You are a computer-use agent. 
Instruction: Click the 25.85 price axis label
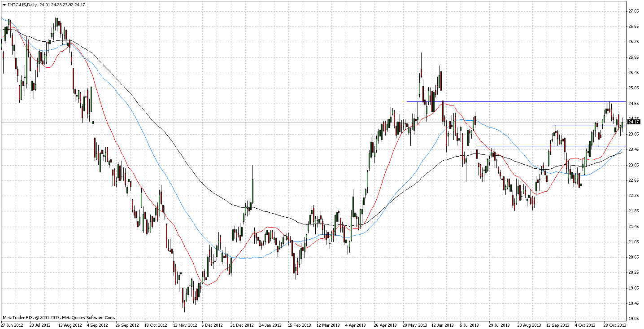[x=633, y=57]
